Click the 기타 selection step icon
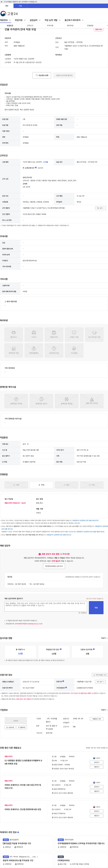The height and width of the screenshot is (868, 108). click(92, 485)
